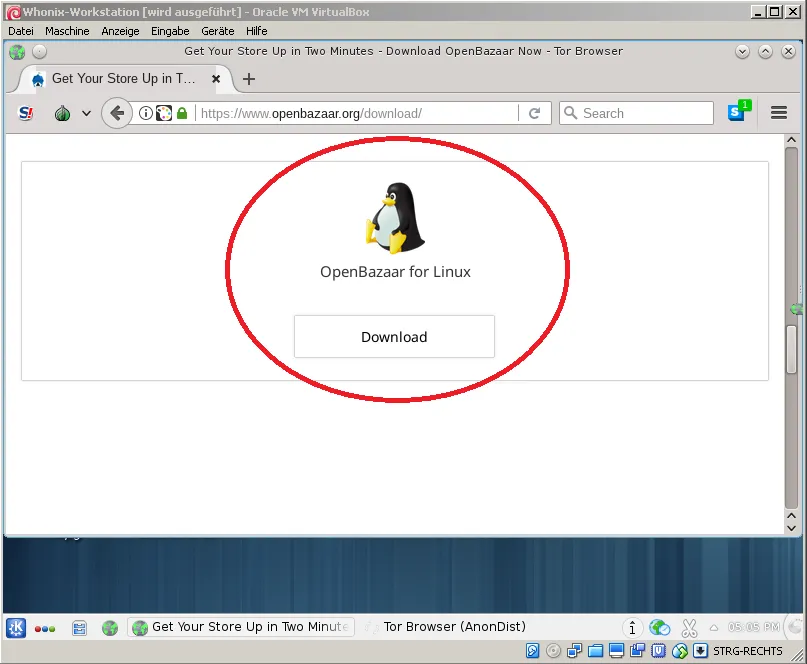Image resolution: width=807 pixels, height=664 pixels.
Task: Click the info notification tray icon
Action: [x=632, y=628]
